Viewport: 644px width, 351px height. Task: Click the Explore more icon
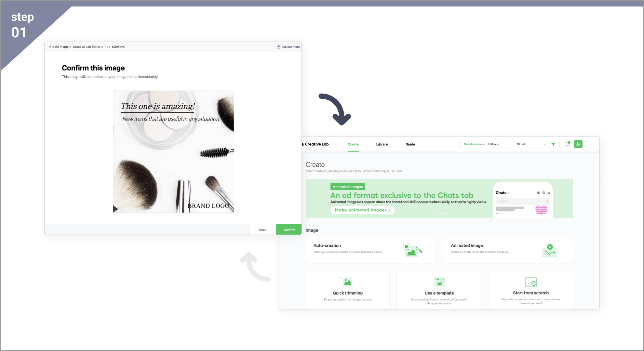[278, 47]
